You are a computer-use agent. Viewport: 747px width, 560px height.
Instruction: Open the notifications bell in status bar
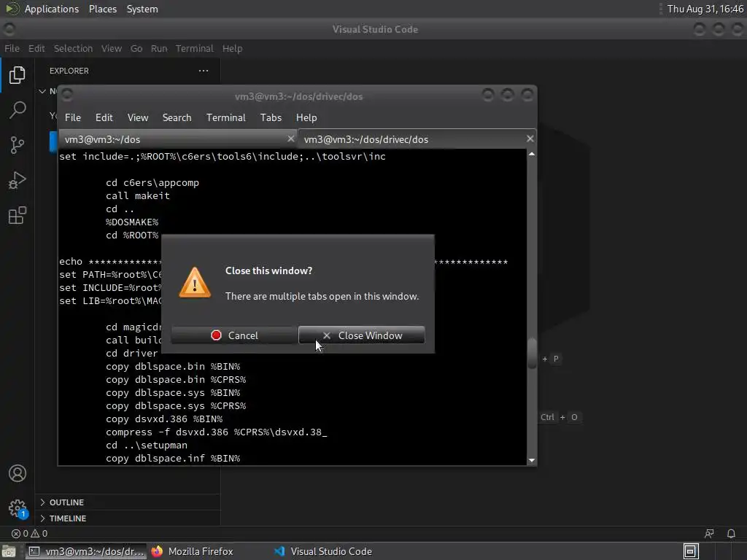coord(731,533)
